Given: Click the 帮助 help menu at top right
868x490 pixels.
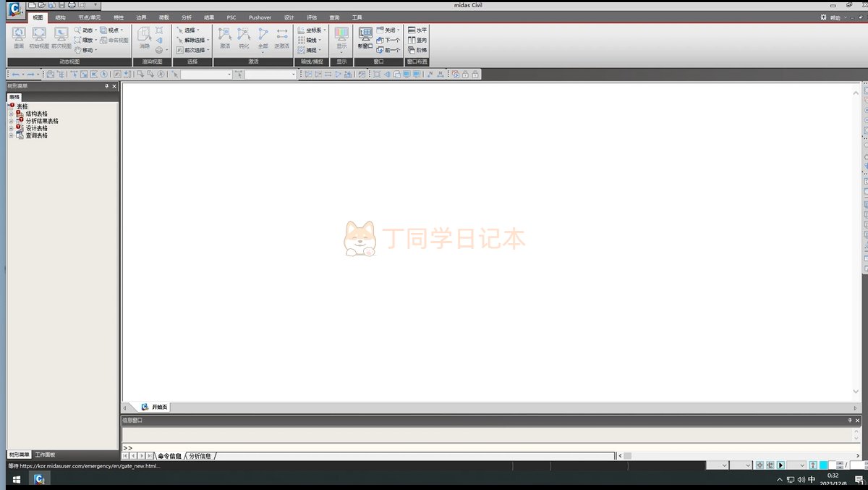Looking at the screenshot, I should click(835, 17).
